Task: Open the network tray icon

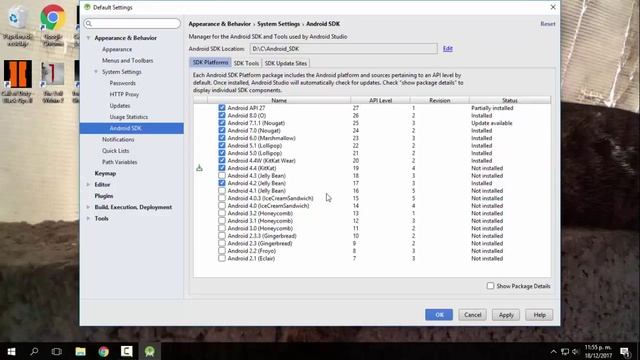Action: (x=565, y=351)
